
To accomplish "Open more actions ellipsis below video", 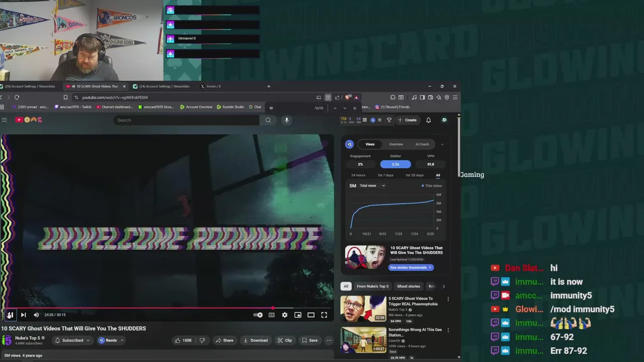I will point(329,340).
